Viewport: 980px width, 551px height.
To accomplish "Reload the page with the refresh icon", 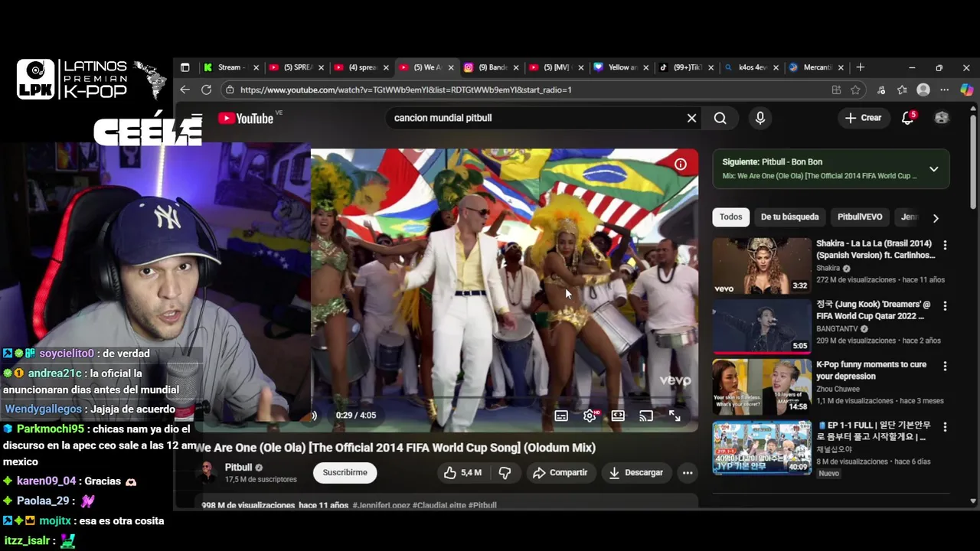I will (206, 90).
